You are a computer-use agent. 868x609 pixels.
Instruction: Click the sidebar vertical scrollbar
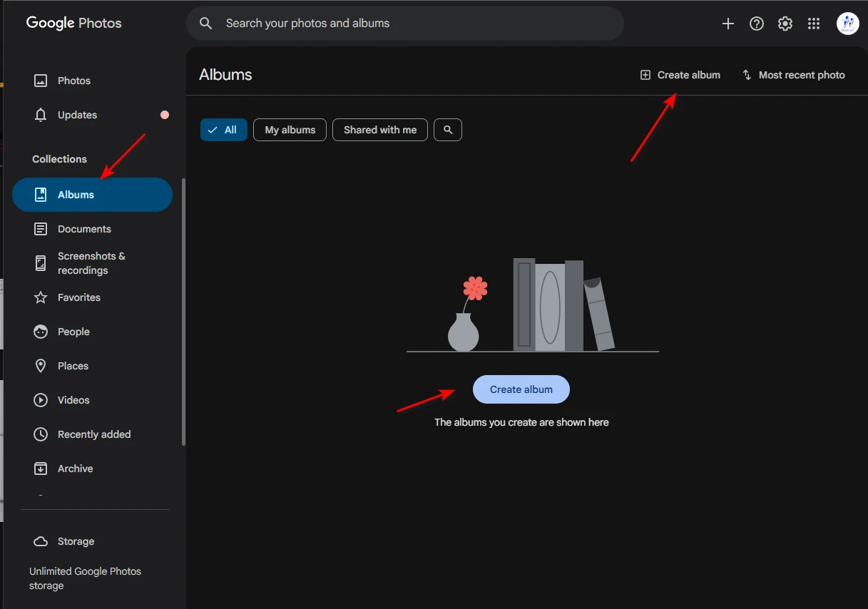pos(183,312)
